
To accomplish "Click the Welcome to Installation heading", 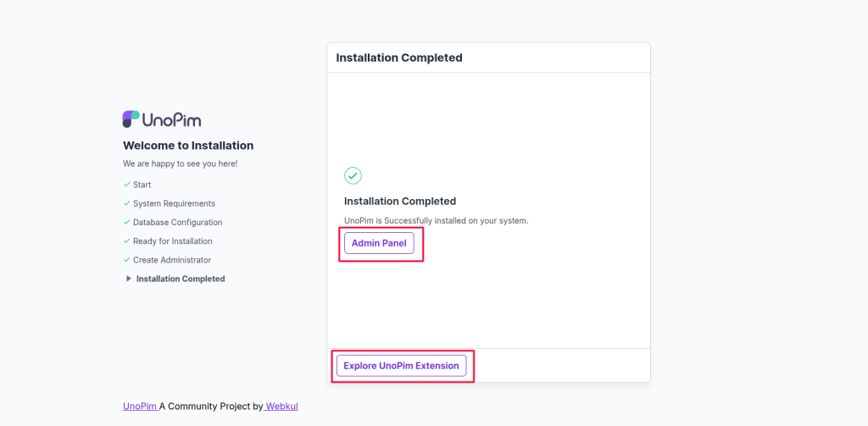I will (x=188, y=146).
